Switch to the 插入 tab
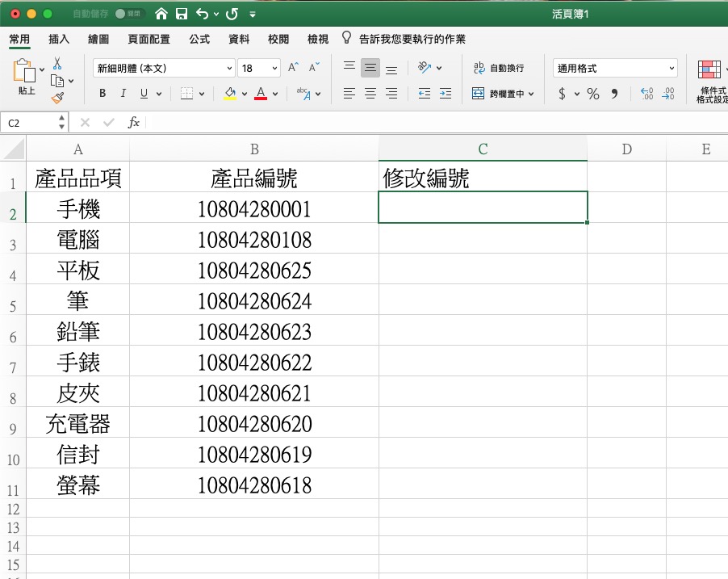Screen dimensions: 728x579 (x=59, y=39)
